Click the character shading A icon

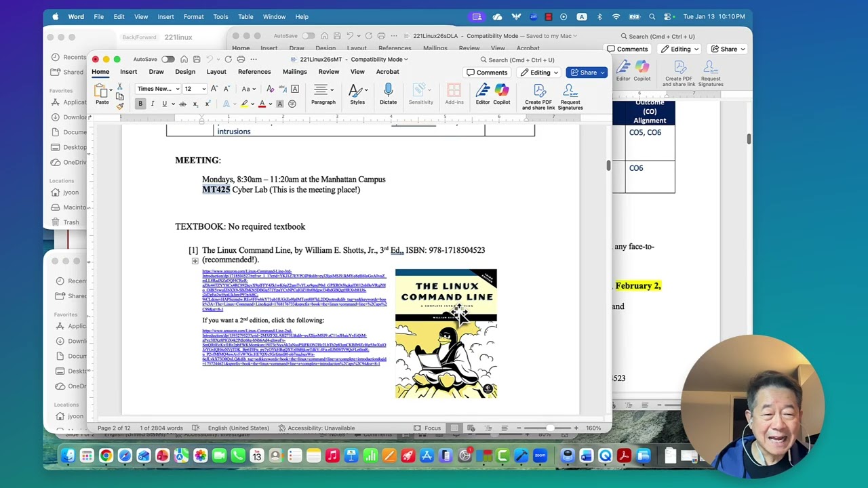tap(279, 104)
